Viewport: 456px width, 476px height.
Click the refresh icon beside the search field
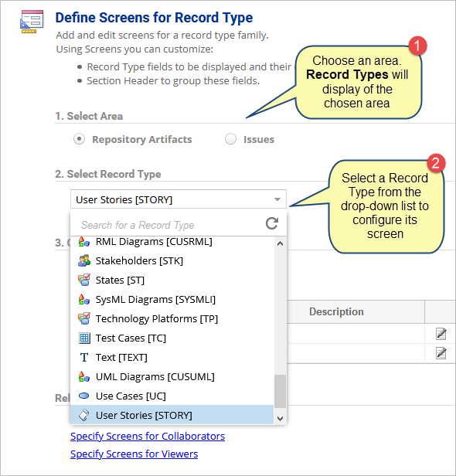pos(272,224)
